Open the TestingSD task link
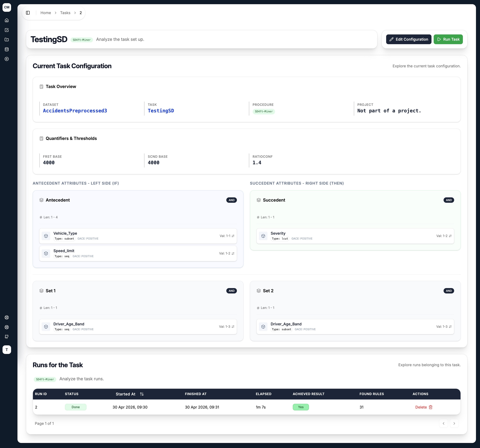The height and width of the screenshot is (448, 480). [161, 111]
